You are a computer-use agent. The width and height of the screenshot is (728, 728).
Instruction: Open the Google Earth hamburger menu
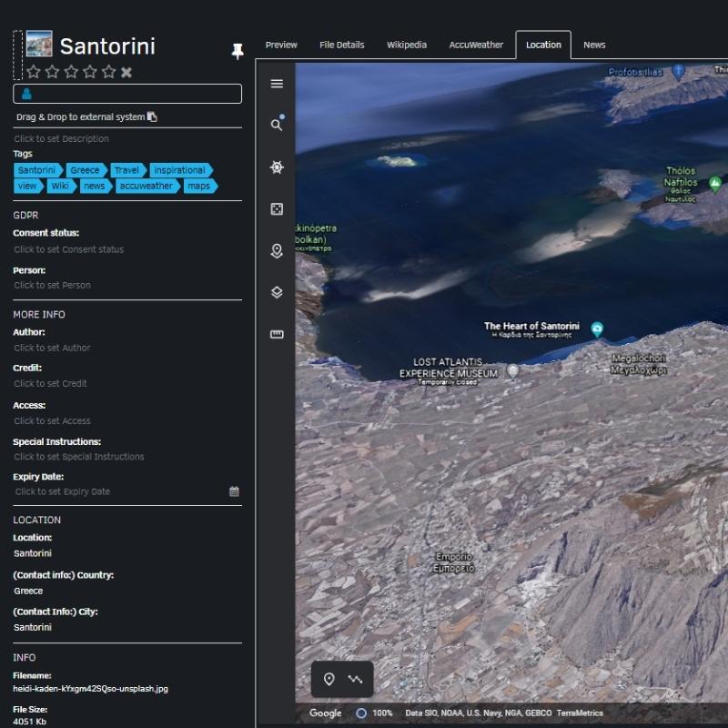coord(277,84)
